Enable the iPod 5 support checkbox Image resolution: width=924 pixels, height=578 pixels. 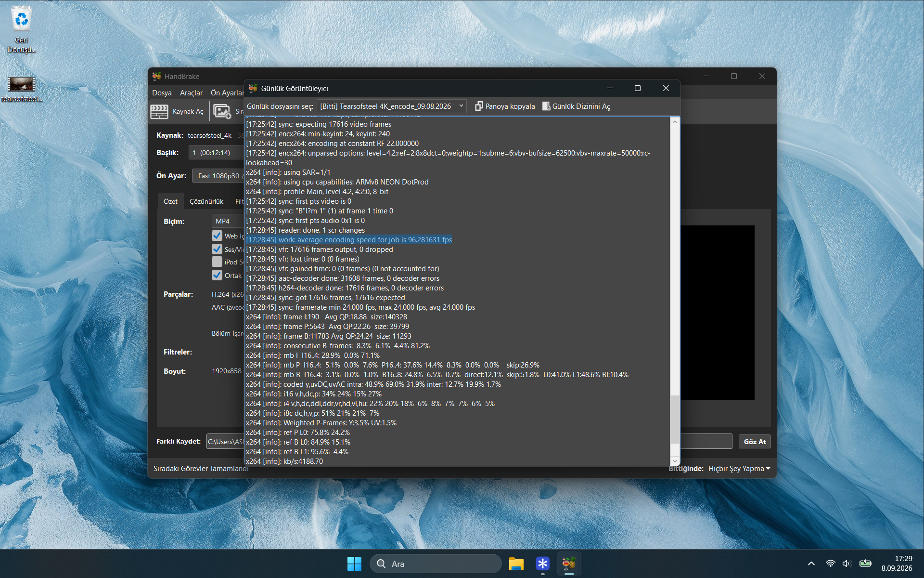(217, 262)
